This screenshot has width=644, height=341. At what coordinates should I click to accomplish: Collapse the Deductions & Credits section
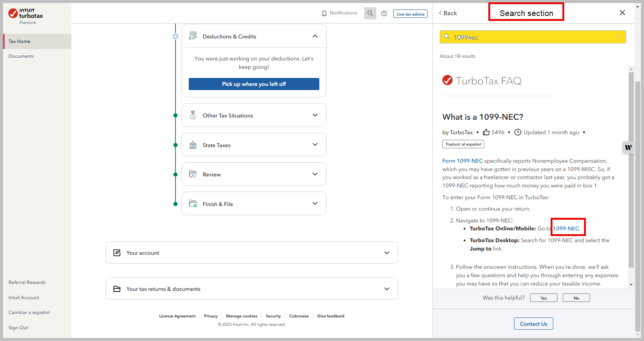click(x=315, y=36)
